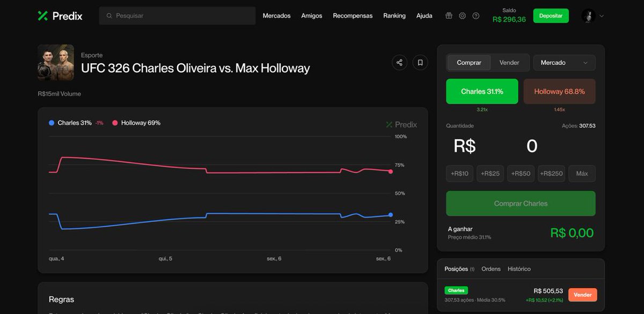Click the help question mark icon
The height and width of the screenshot is (314, 644).
(475, 16)
